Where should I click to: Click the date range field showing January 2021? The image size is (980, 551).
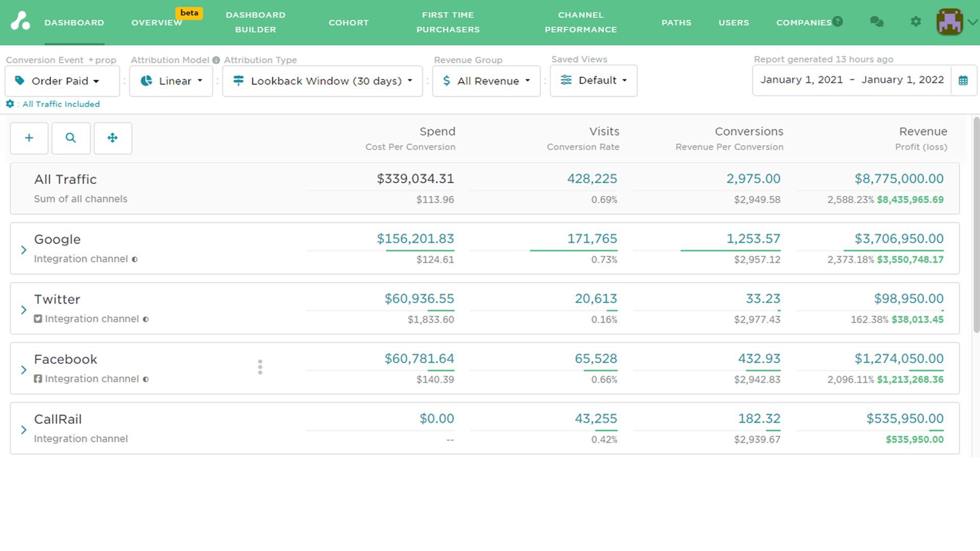[x=801, y=80]
